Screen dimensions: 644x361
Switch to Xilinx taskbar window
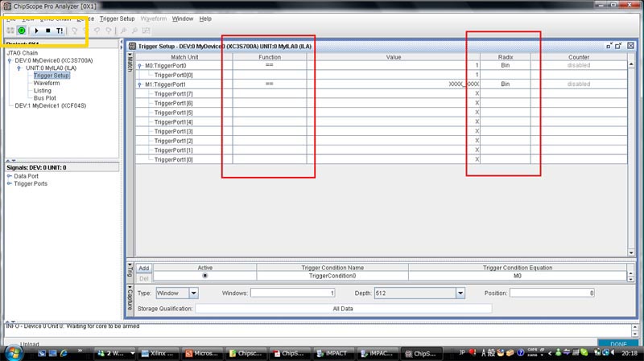(x=157, y=353)
